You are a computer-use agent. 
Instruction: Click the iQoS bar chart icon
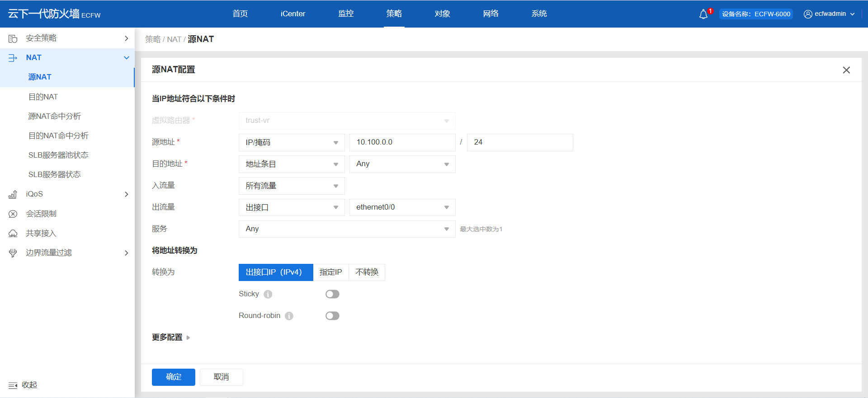[13, 194]
